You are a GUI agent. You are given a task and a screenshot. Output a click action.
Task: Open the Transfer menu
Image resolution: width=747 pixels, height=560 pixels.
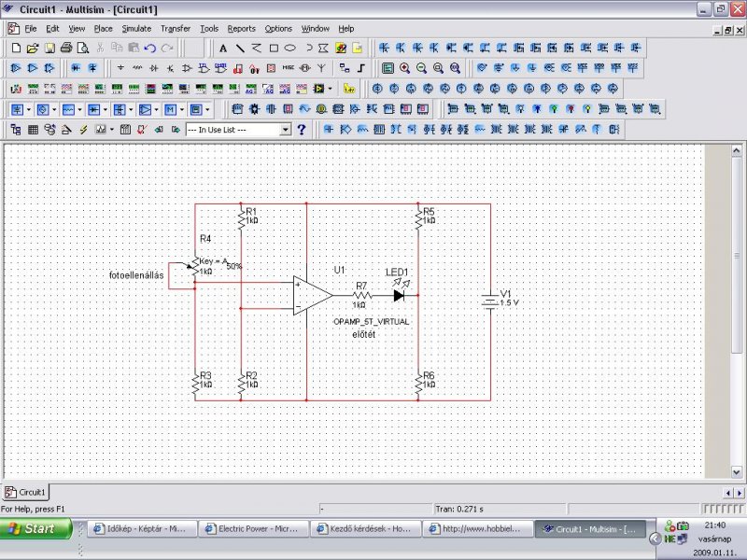point(176,29)
